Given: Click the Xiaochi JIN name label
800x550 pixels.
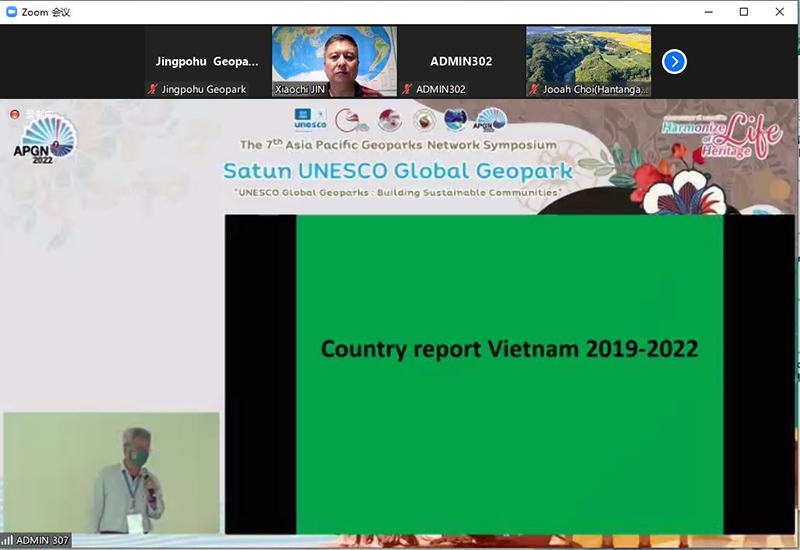Looking at the screenshot, I should point(300,89).
